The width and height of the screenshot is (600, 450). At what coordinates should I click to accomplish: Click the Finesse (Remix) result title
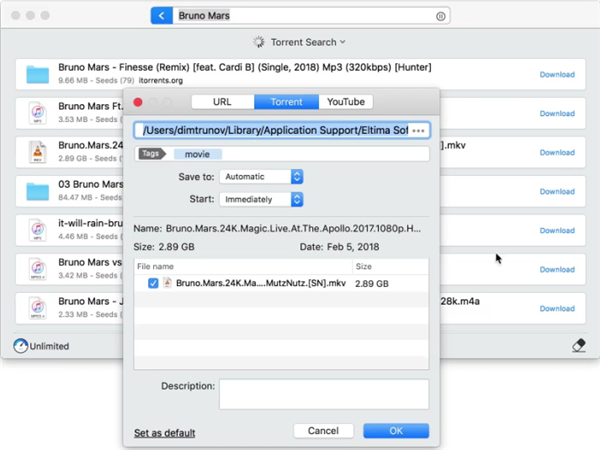click(x=245, y=67)
